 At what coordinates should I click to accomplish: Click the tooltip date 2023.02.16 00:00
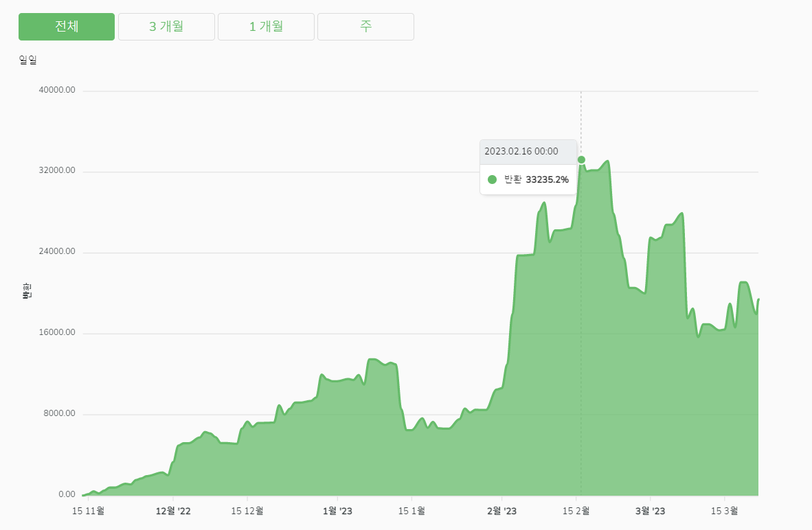[521, 152]
